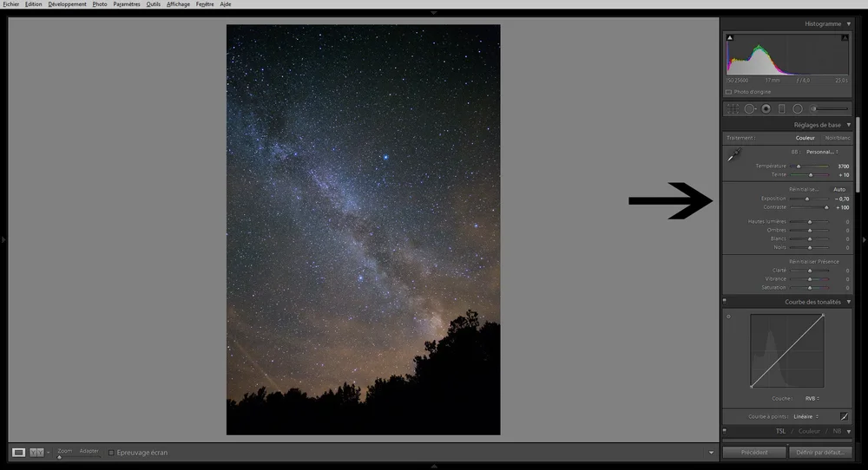Click Réinitialiser Présence label

tap(814, 262)
